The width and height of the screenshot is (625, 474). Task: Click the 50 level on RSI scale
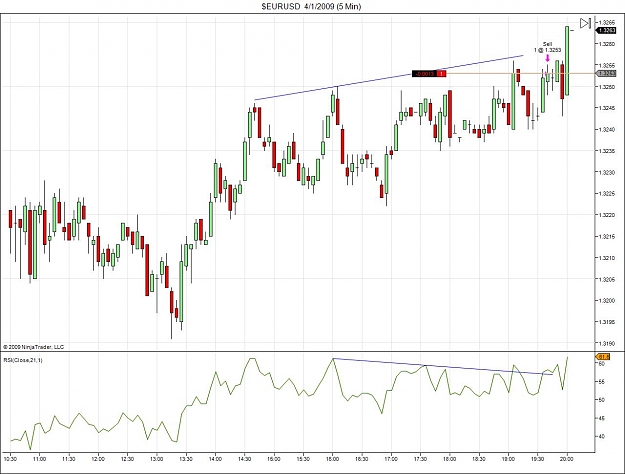coord(601,400)
